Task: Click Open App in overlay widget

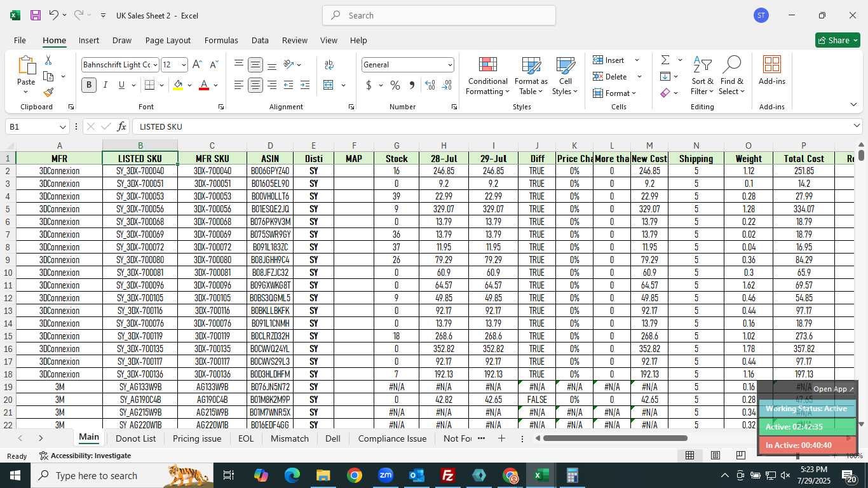Action: (834, 389)
